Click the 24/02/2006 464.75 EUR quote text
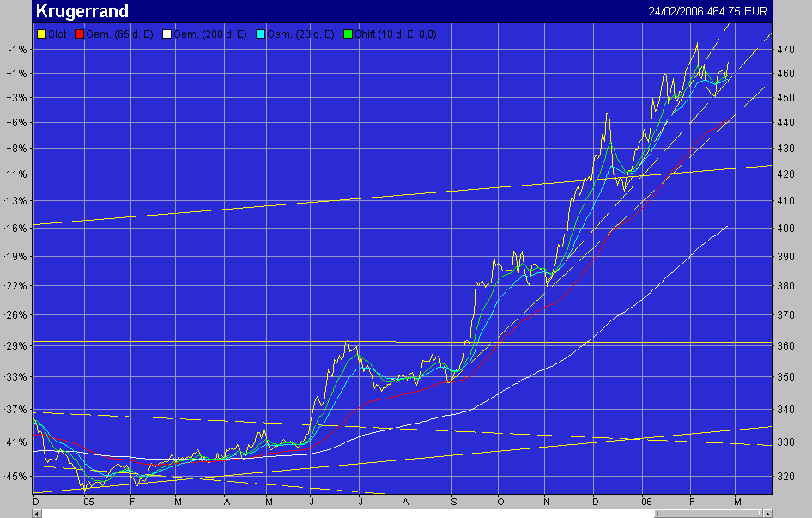Viewport: 812px width, 518px height. (x=707, y=11)
